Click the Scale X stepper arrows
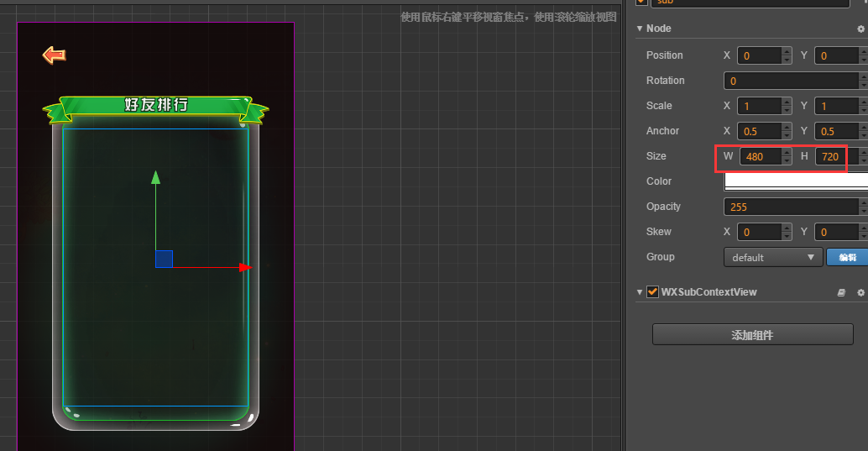 point(787,106)
